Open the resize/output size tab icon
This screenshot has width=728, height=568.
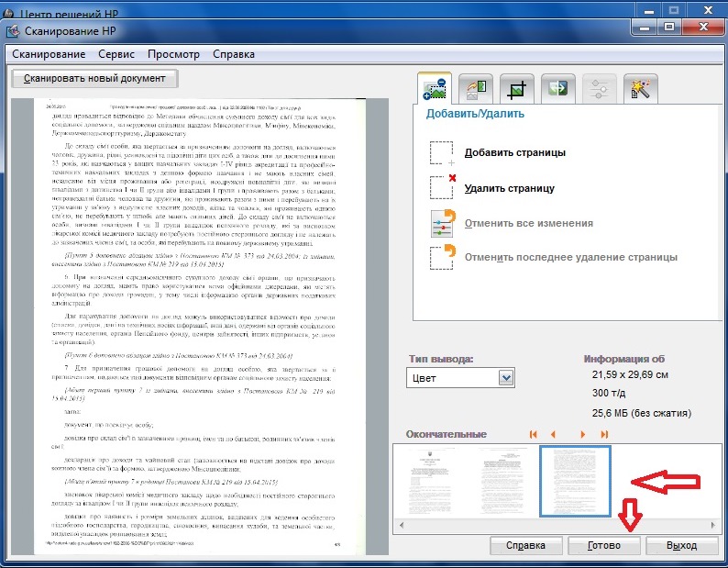click(558, 88)
